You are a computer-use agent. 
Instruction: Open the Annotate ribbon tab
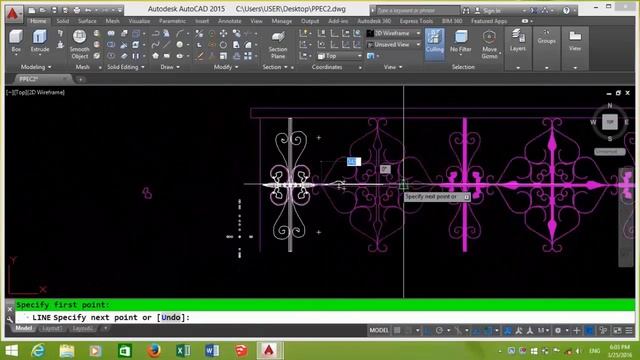tap(229, 21)
